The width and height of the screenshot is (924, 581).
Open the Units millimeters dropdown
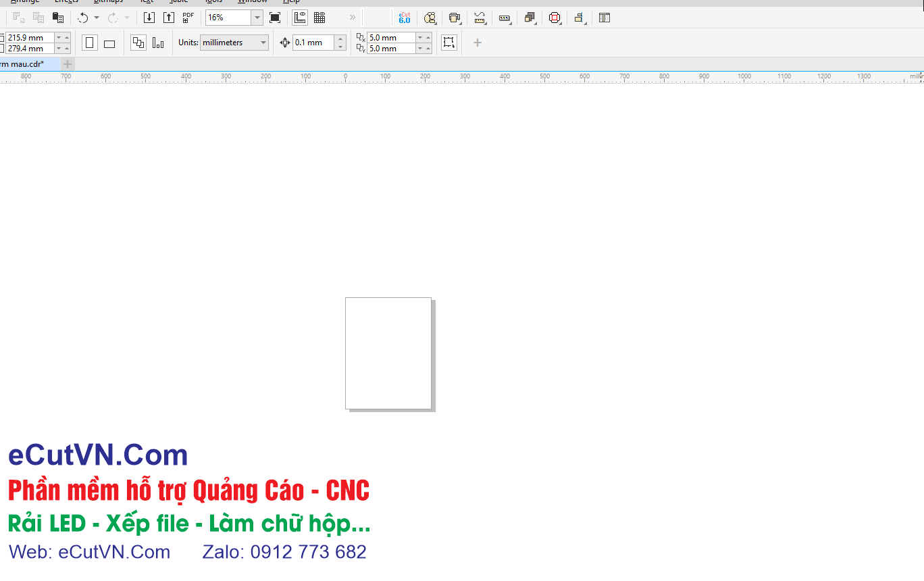[234, 43]
